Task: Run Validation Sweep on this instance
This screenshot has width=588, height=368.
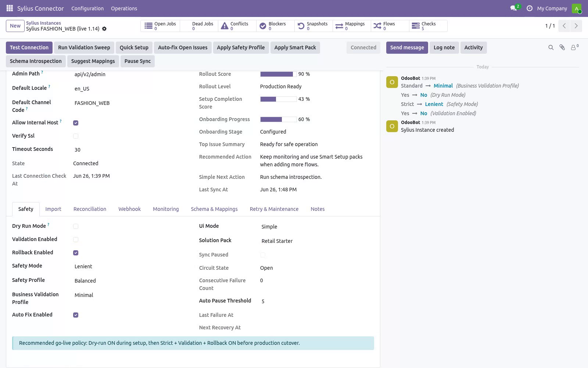Action: [84, 47]
